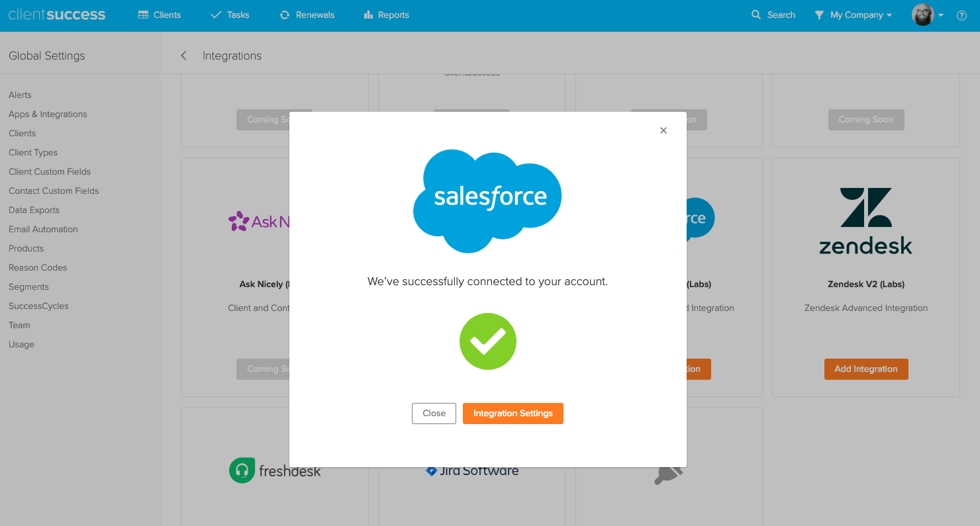Screen dimensions: 980x526
Task: Click the rightmost Coming Soon button
Action: pos(866,120)
